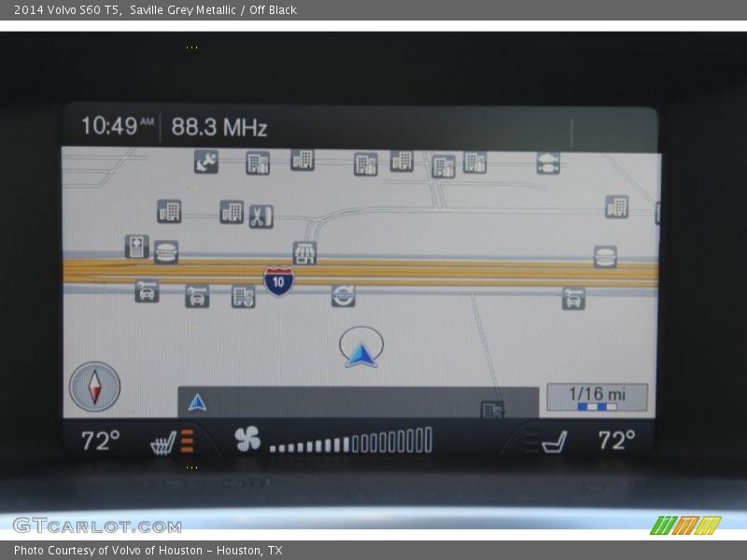Open Volvo of Houston photo credit text

point(148,551)
